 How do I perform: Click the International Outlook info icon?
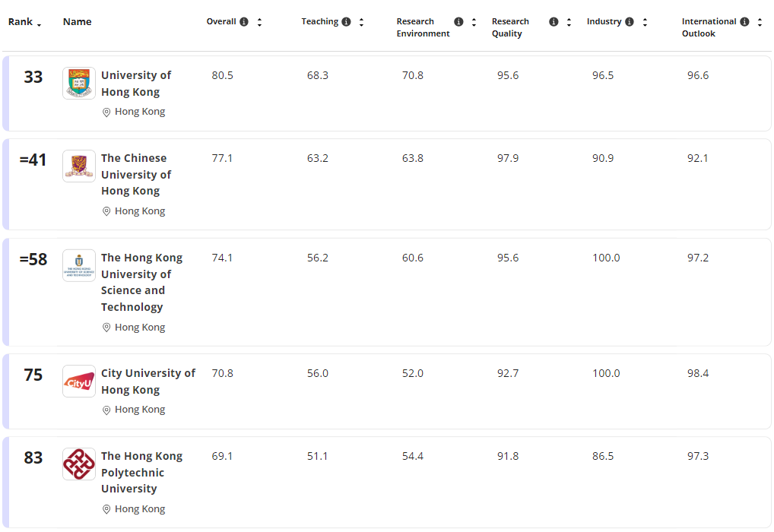coord(744,22)
